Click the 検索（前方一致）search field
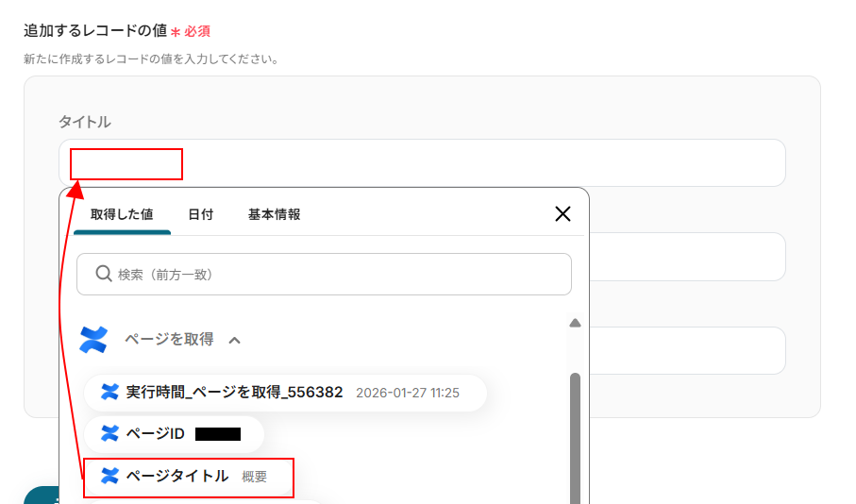This screenshot has width=856, height=504. 324,274
